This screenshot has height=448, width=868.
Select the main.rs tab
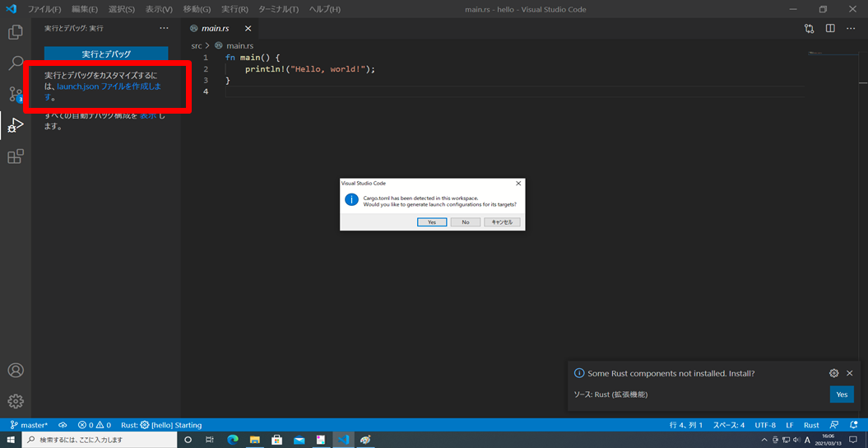(x=220, y=29)
